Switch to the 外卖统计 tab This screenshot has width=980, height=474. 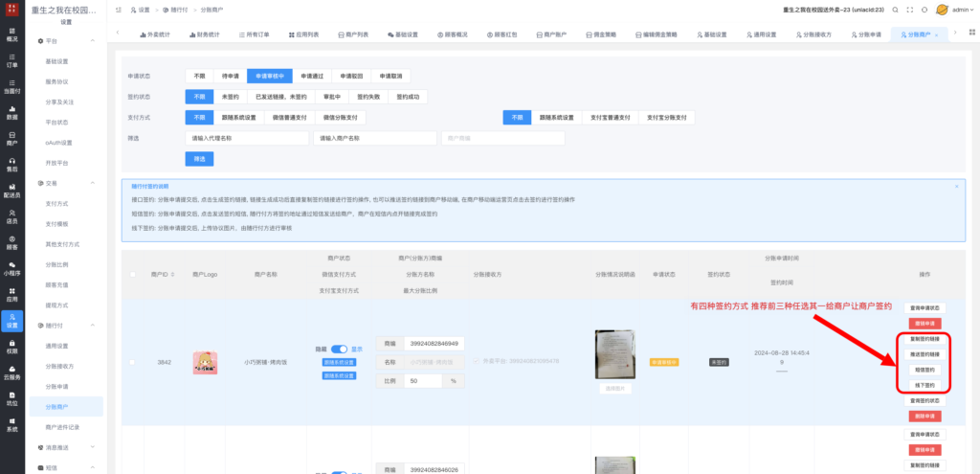(154, 35)
